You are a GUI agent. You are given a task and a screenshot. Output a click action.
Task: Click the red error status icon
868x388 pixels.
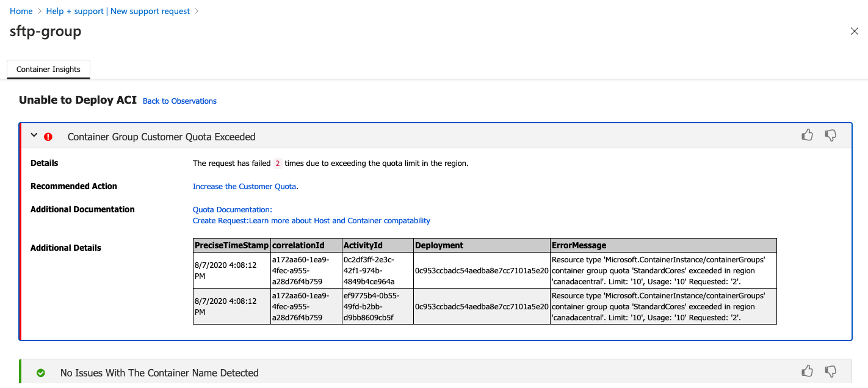[48, 136]
